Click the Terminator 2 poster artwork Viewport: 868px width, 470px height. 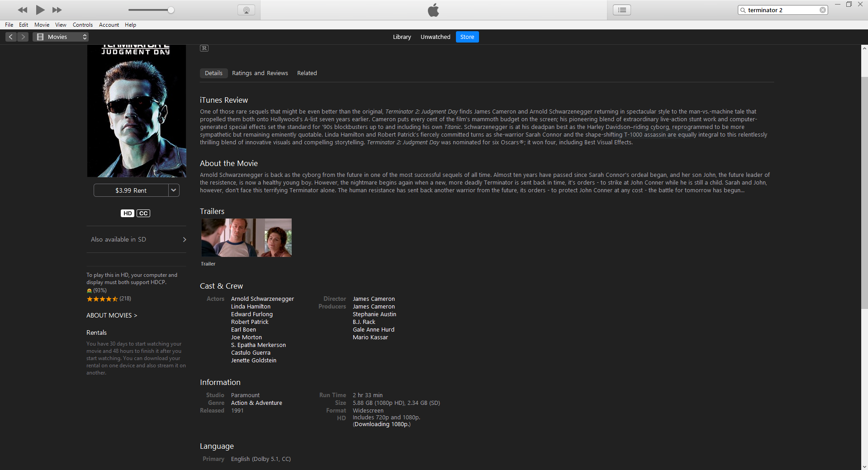click(137, 111)
